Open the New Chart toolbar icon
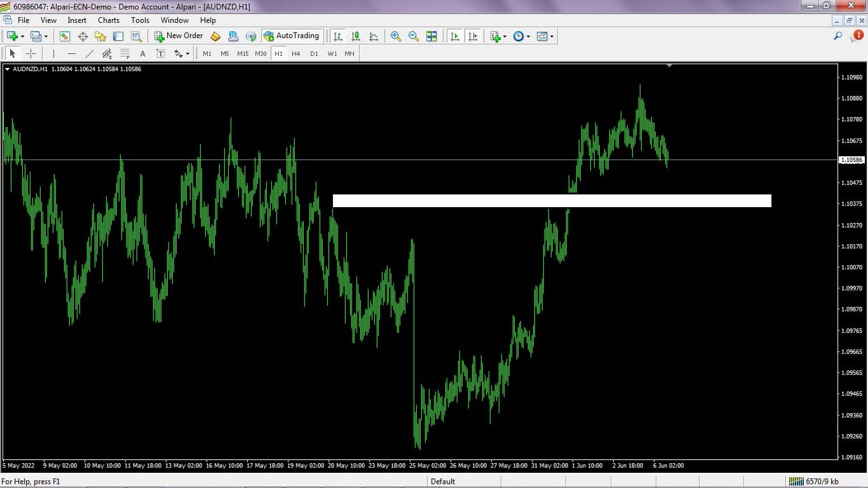868x488 pixels. 12,36
